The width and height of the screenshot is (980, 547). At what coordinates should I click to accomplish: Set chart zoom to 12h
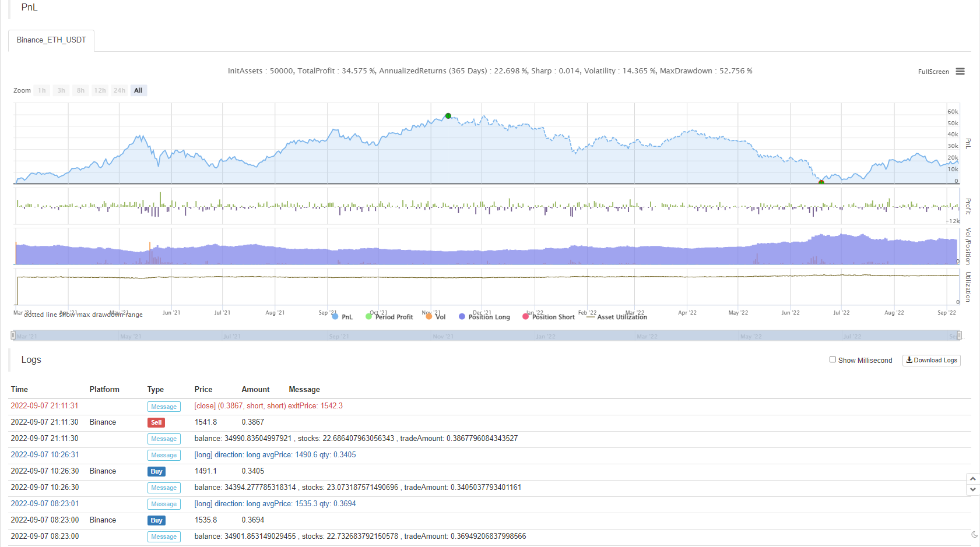click(100, 90)
